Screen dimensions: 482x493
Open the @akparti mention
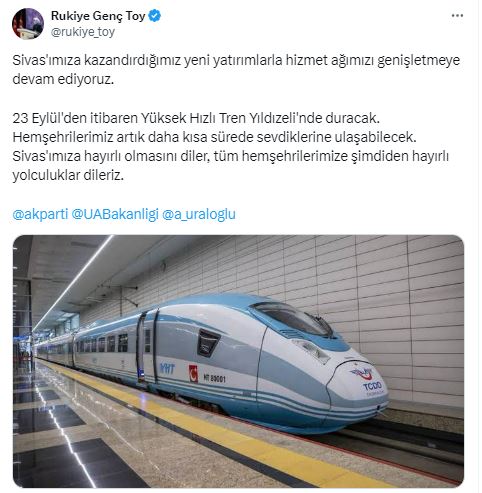(x=40, y=214)
